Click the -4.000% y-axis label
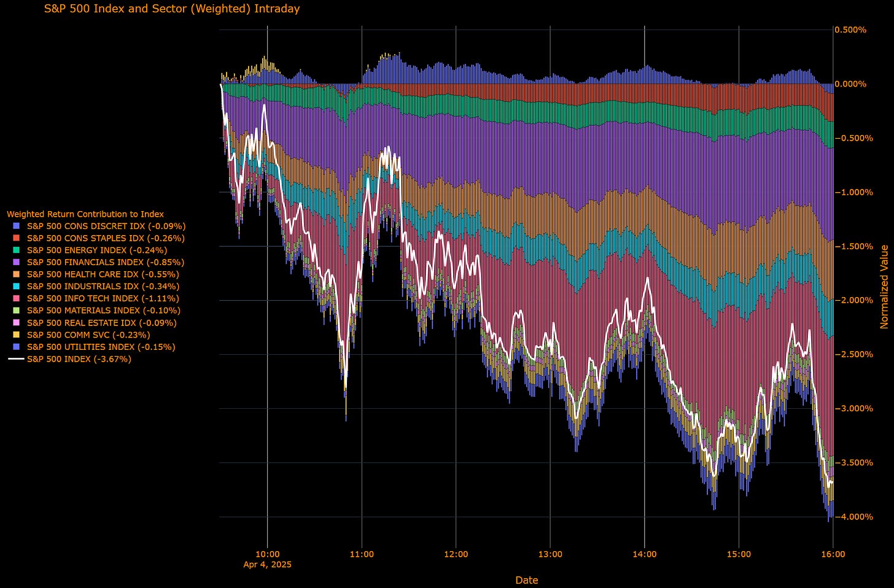 pyautogui.click(x=853, y=517)
